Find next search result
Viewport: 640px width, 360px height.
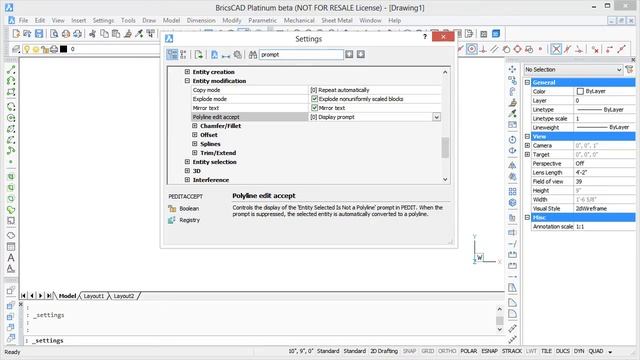360,54
